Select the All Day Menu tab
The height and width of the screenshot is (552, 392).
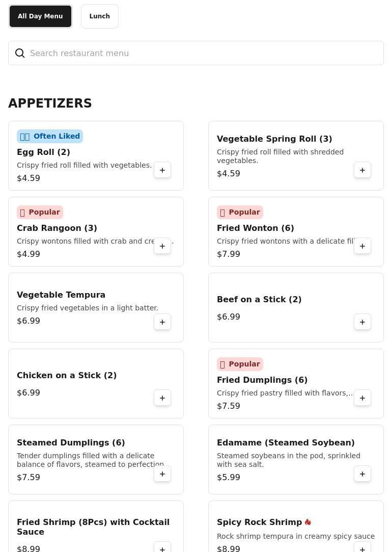[x=40, y=16]
